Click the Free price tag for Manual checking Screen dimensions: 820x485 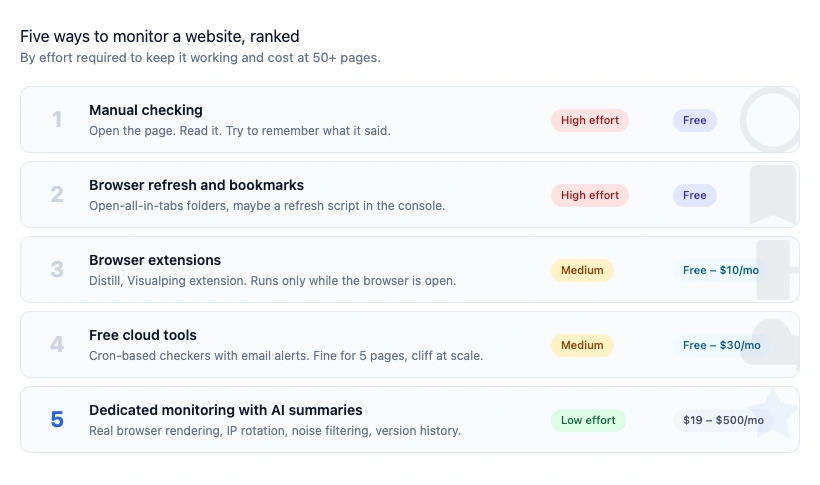tap(695, 120)
